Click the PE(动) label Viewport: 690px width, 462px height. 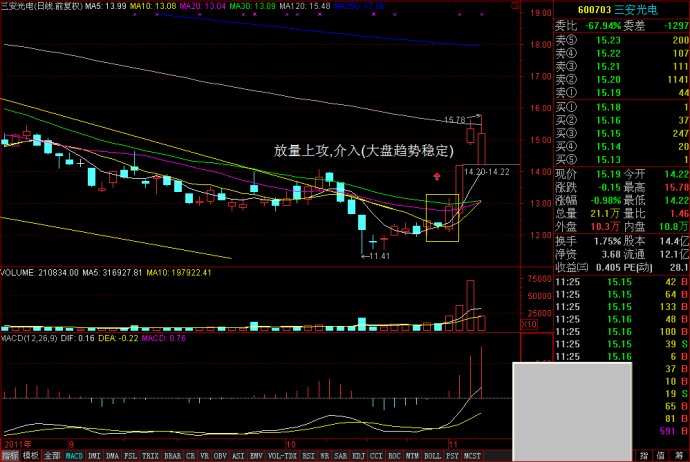[x=638, y=268]
